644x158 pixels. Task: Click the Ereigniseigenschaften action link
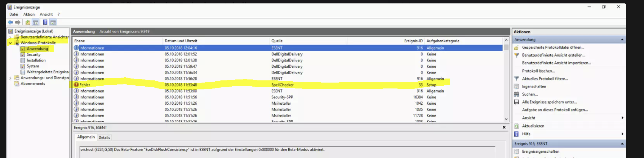pos(541,151)
